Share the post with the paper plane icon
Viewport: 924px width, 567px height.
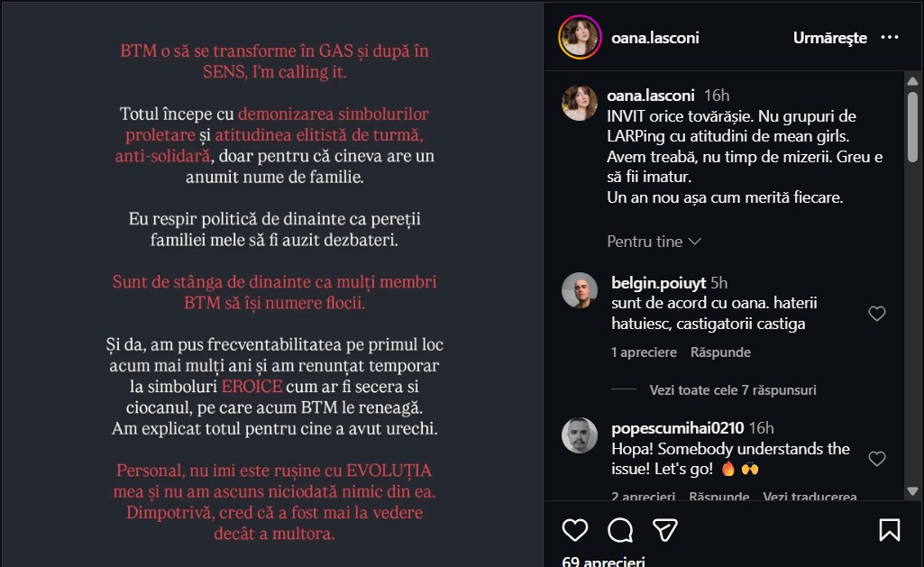[665, 529]
